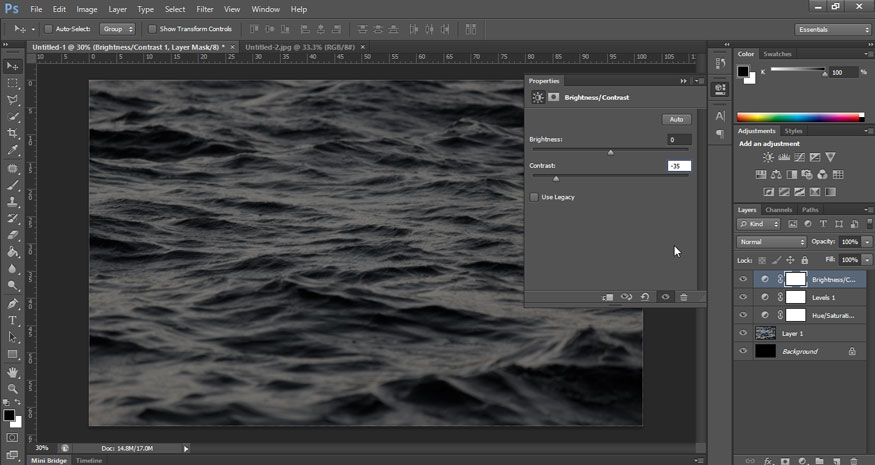This screenshot has height=465, width=875.
Task: Open the Character panel icon
Action: (x=720, y=116)
